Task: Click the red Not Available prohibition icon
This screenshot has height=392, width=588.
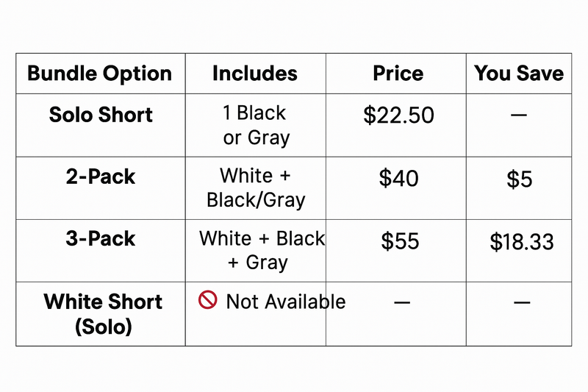Action: point(208,300)
